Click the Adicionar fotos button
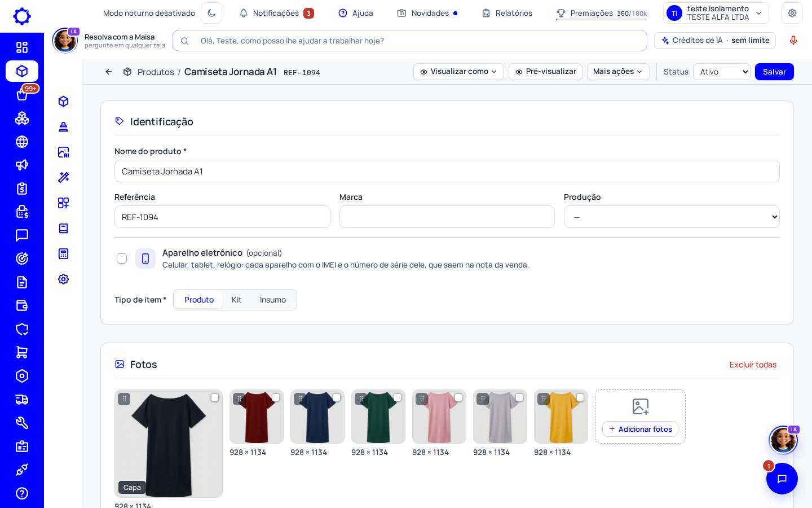812x508 pixels. point(640,429)
